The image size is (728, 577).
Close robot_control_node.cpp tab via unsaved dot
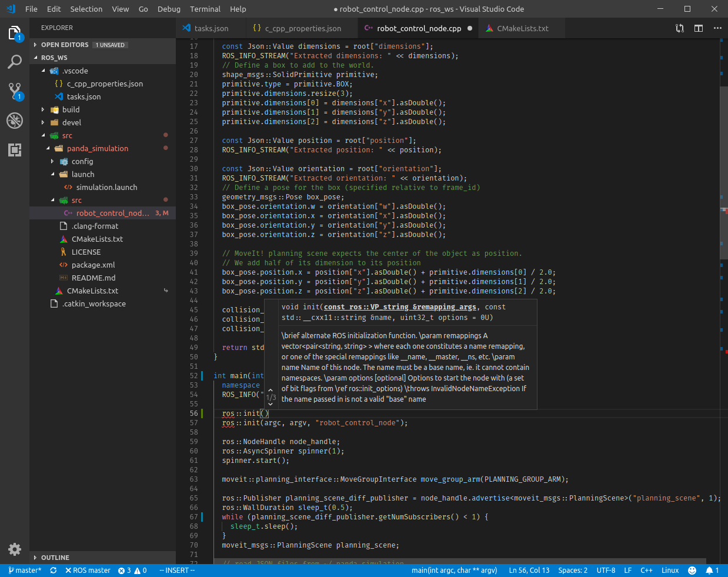[470, 28]
